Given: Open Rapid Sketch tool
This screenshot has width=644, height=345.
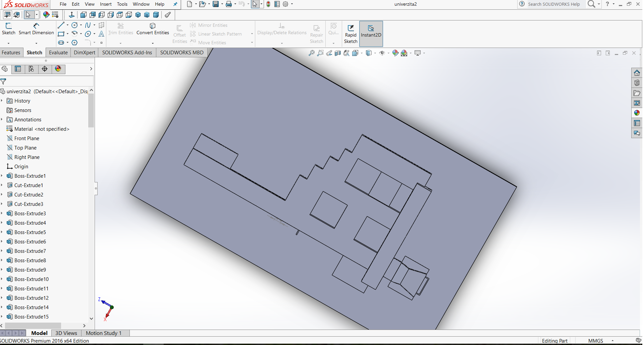Looking at the screenshot, I should click(x=351, y=34).
